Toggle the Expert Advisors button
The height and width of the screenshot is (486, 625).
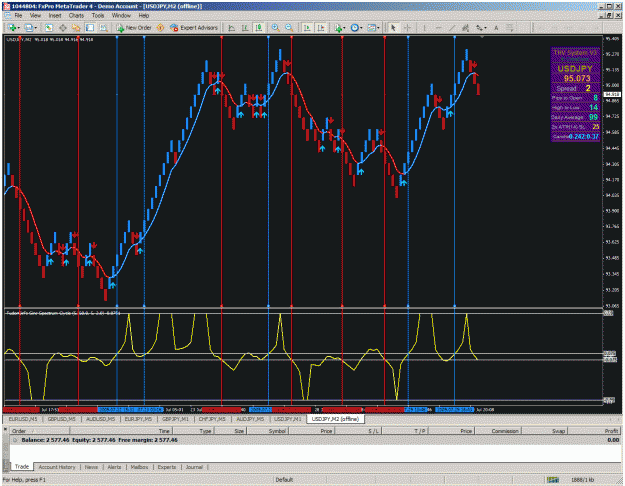pyautogui.click(x=194, y=28)
